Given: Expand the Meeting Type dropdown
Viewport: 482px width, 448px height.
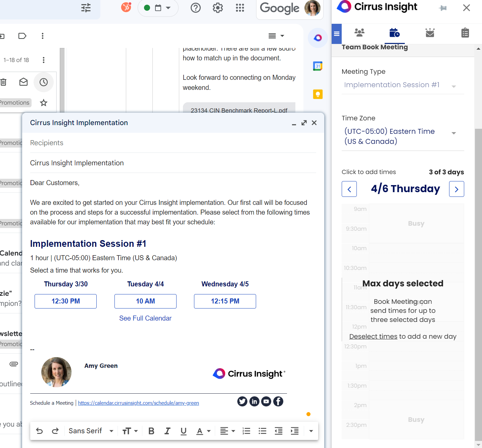Looking at the screenshot, I should 403,85.
